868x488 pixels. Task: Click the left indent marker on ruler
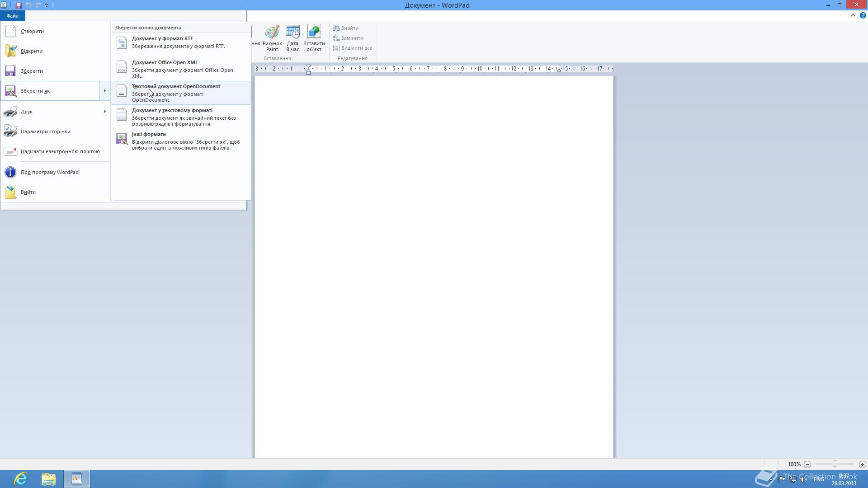[x=308, y=70]
